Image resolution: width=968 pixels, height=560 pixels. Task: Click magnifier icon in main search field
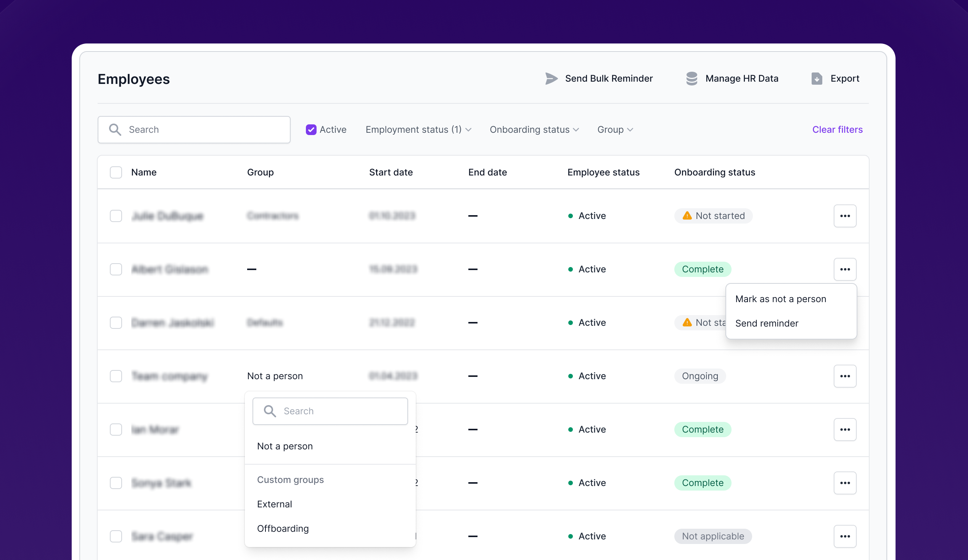(x=115, y=129)
